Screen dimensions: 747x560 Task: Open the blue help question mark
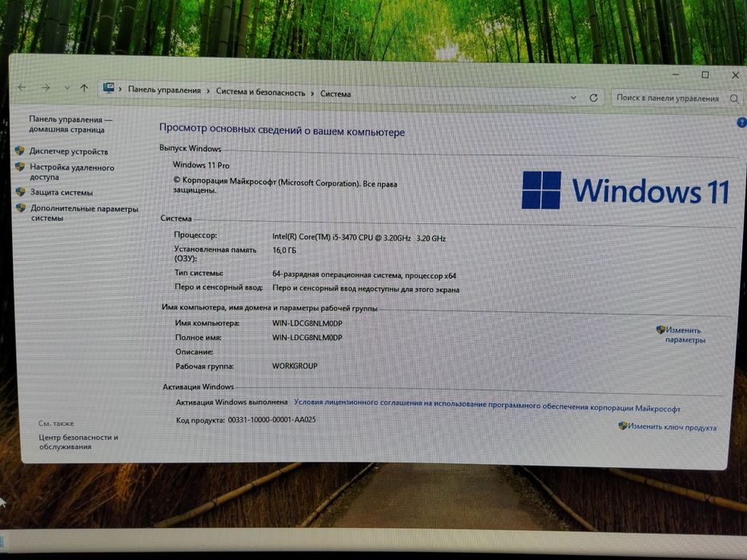click(x=741, y=123)
